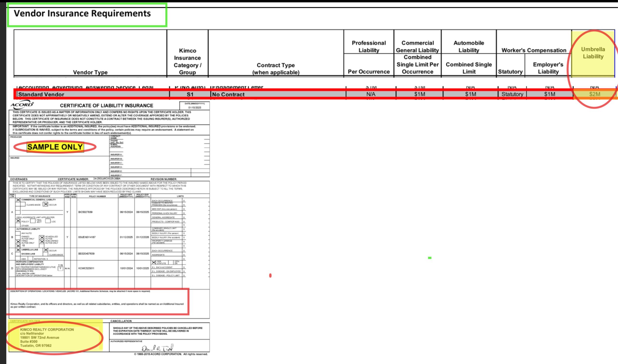Toggle the Commercial General Liability checkbox
Screen dimensions: 618x364
tap(18, 200)
